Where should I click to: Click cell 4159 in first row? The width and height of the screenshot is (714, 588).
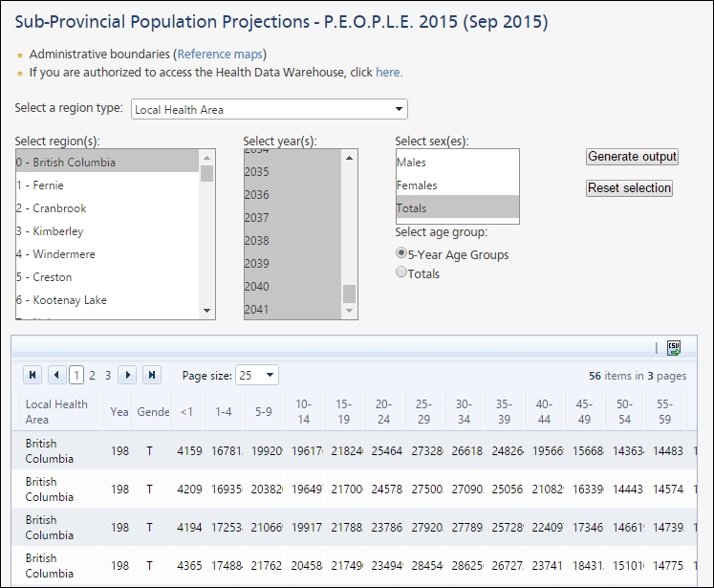[189, 451]
